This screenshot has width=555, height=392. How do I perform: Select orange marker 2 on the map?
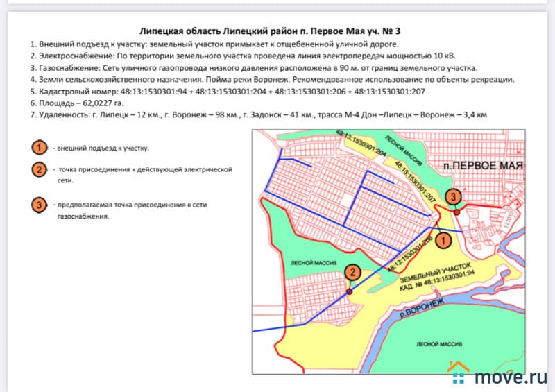point(352,272)
